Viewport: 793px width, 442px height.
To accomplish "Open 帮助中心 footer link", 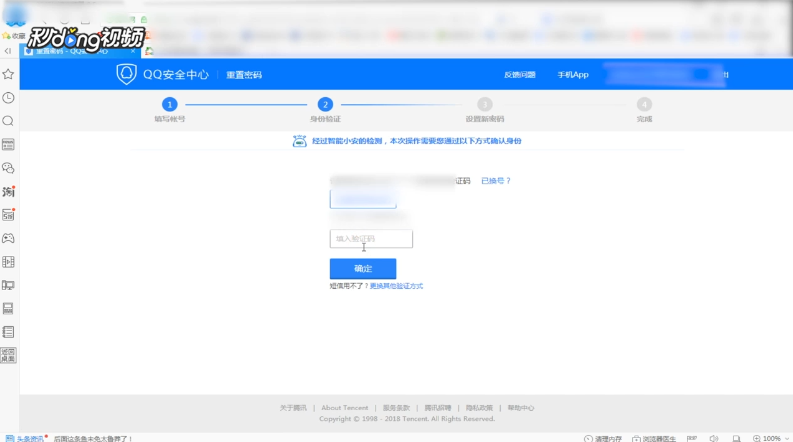I will point(521,408).
